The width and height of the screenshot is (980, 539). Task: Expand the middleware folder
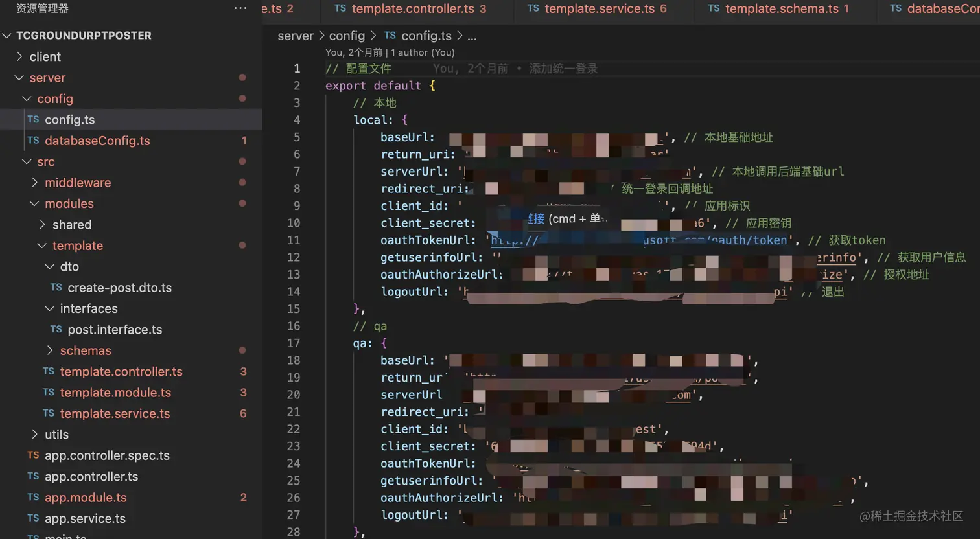pos(35,183)
